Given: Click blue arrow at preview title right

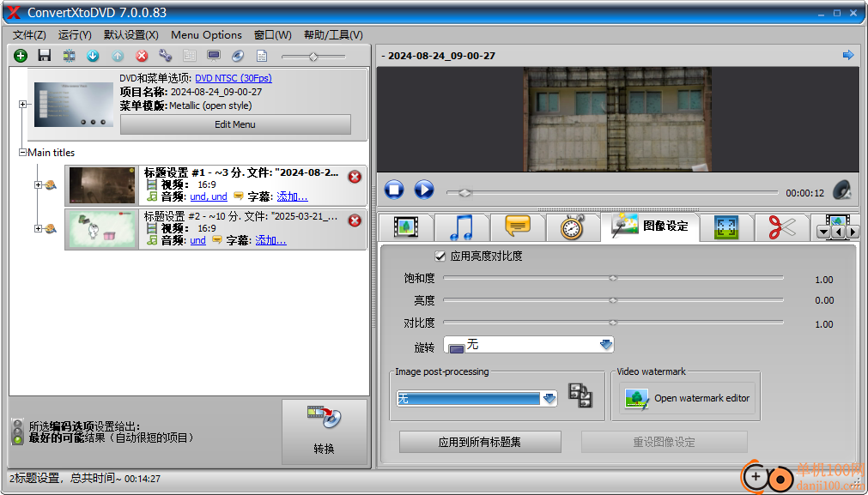Looking at the screenshot, I should click(x=848, y=55).
